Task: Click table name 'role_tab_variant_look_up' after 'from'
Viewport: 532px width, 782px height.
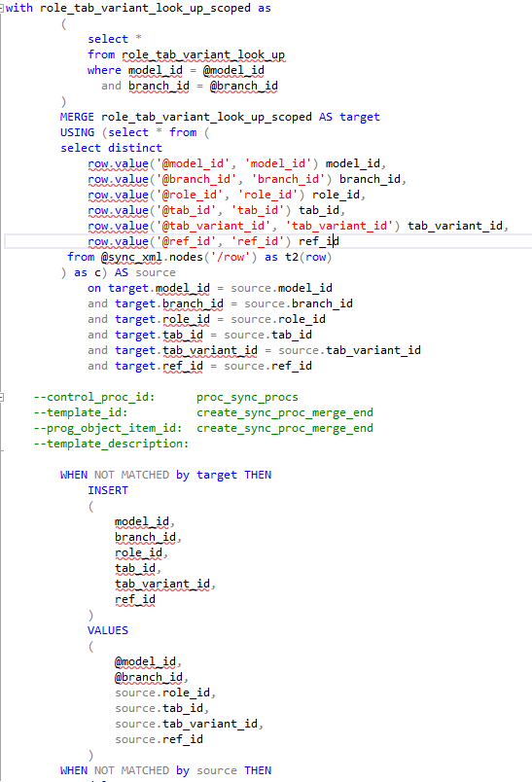Action: point(203,54)
